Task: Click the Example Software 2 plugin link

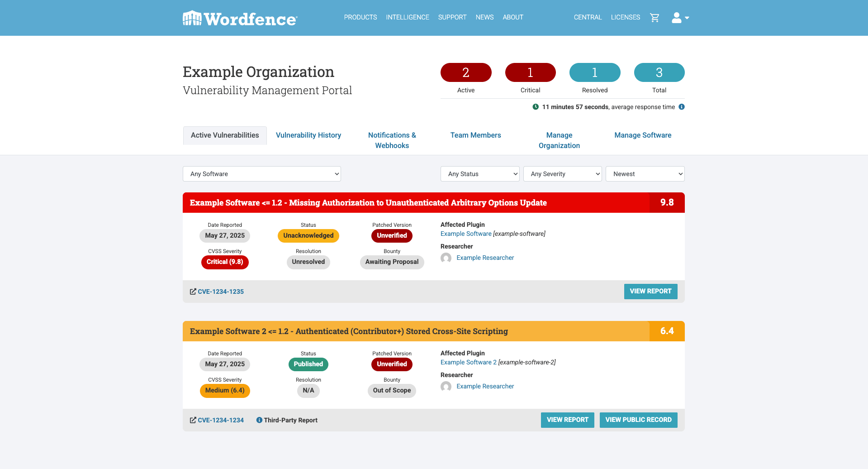Action: point(468,362)
